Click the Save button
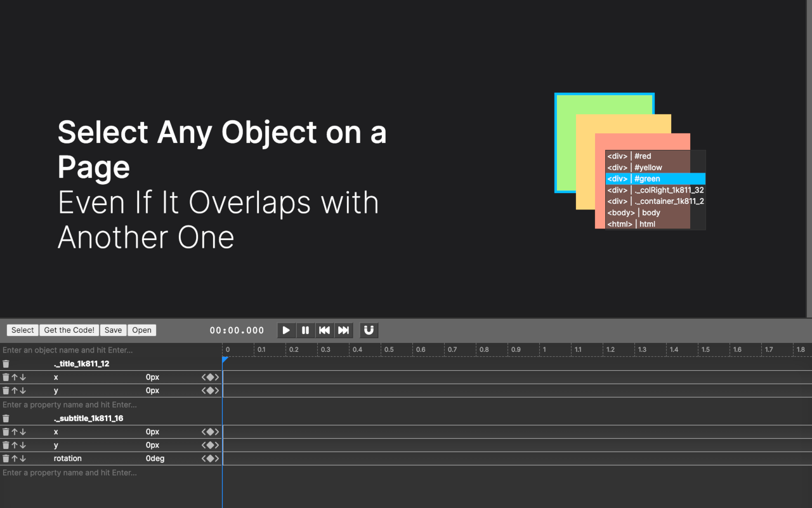Viewport: 812px width, 508px height. 114,330
